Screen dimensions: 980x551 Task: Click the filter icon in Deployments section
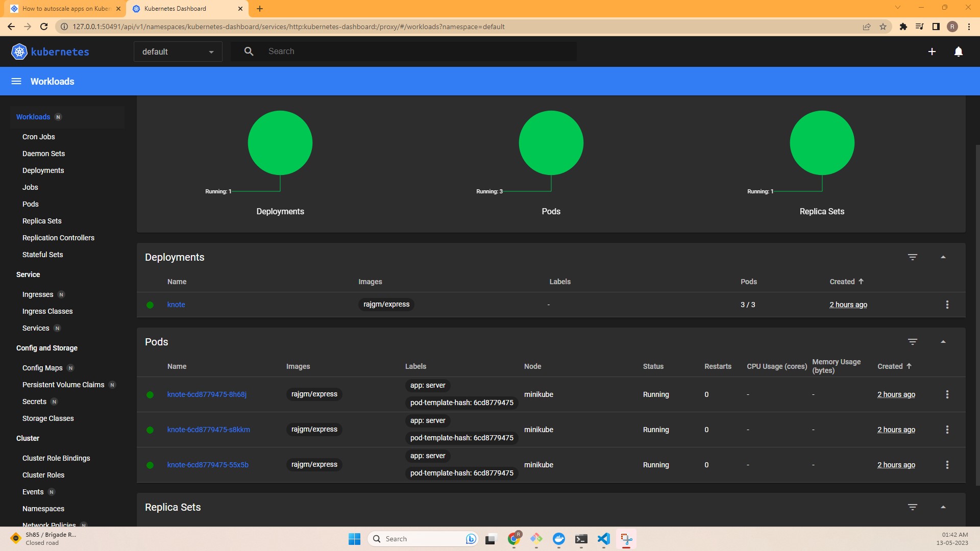pos(913,256)
